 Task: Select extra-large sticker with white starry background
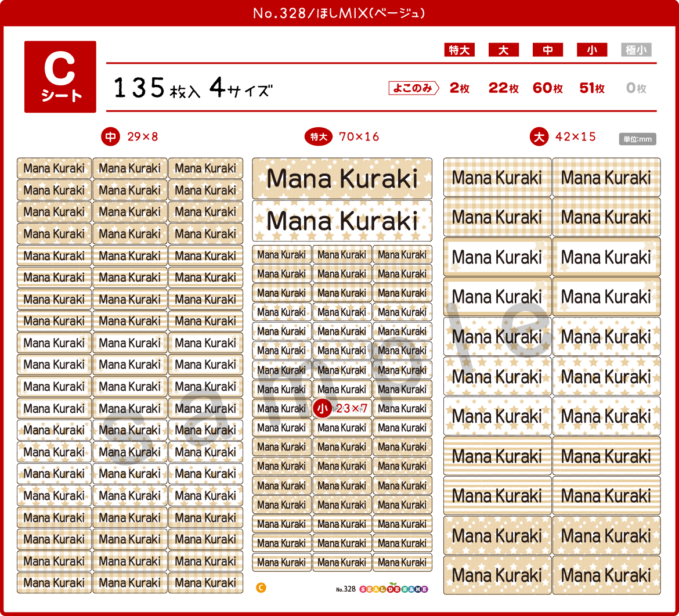(342, 221)
